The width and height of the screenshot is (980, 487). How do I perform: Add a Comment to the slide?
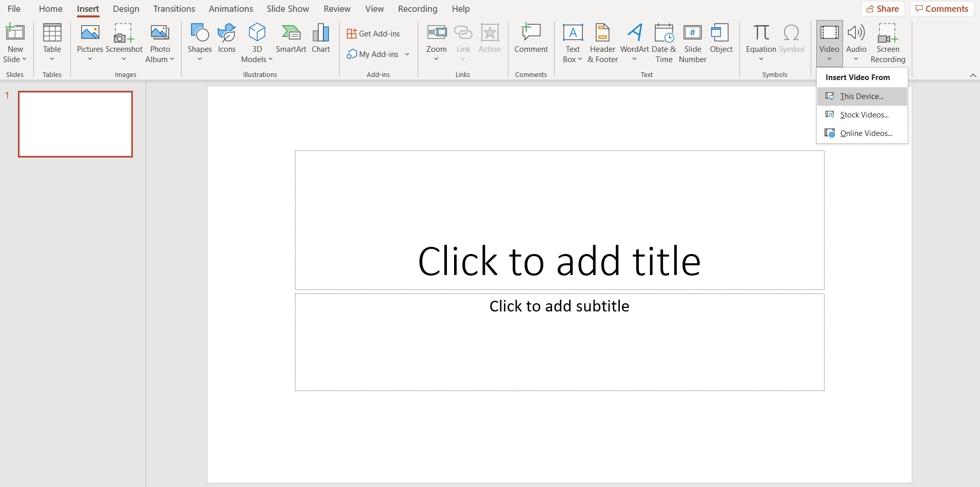tap(531, 39)
